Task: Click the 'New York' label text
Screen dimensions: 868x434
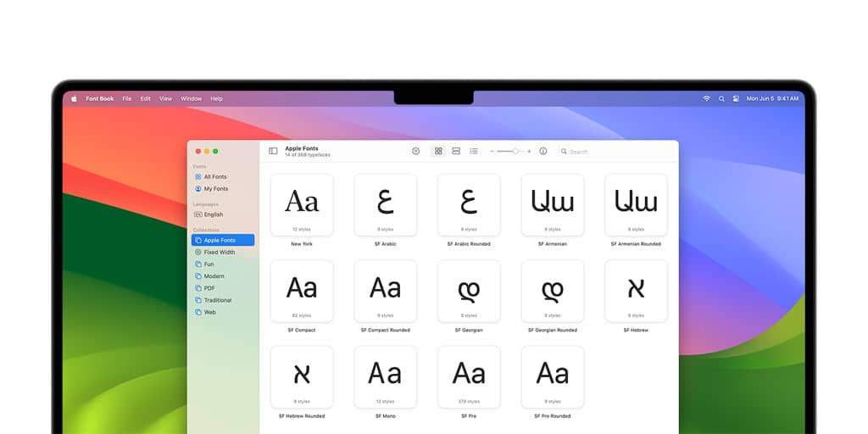Action: 302,244
